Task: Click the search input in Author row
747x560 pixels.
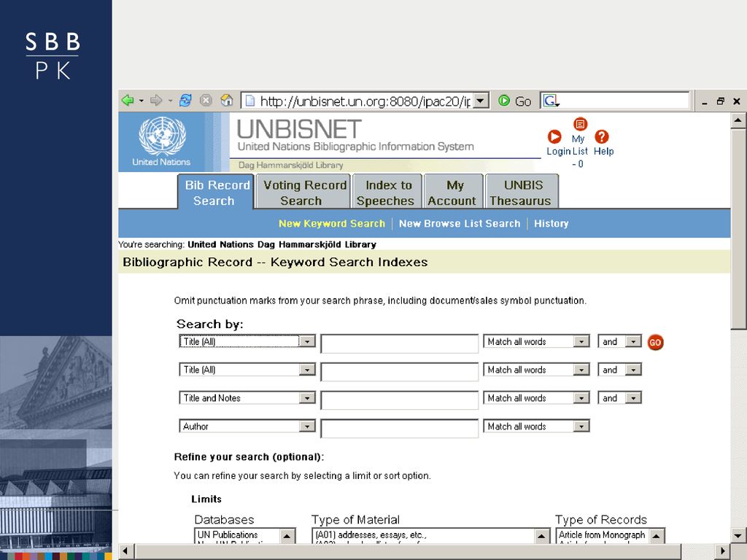Action: tap(400, 428)
